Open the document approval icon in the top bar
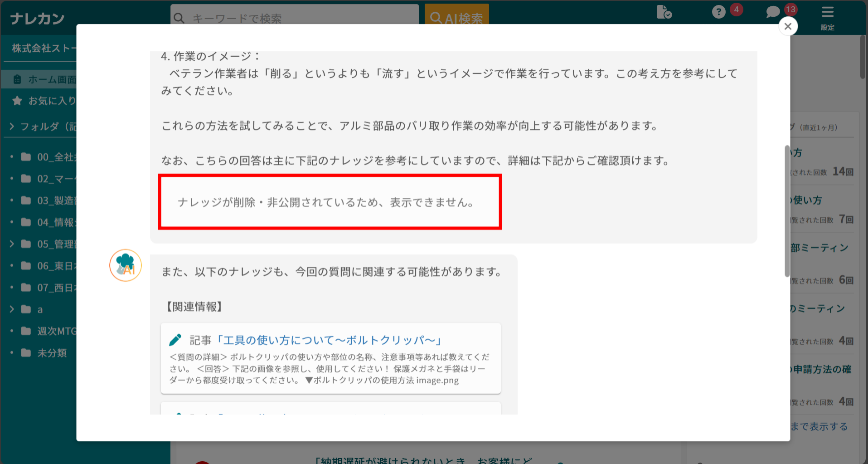The image size is (868, 464). coord(664,12)
